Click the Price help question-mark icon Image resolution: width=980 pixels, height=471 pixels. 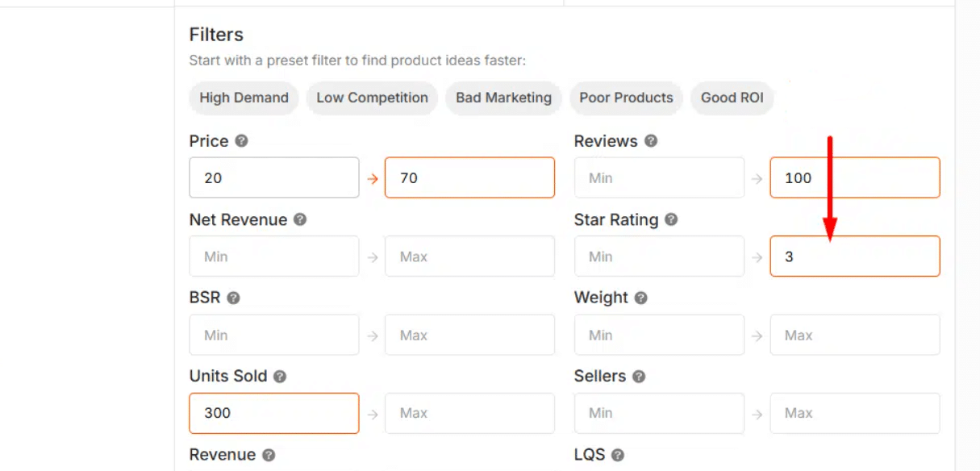[x=241, y=141]
